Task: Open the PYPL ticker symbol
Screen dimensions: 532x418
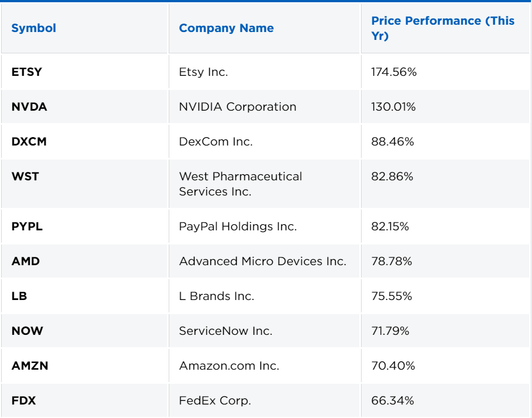Action: (27, 226)
